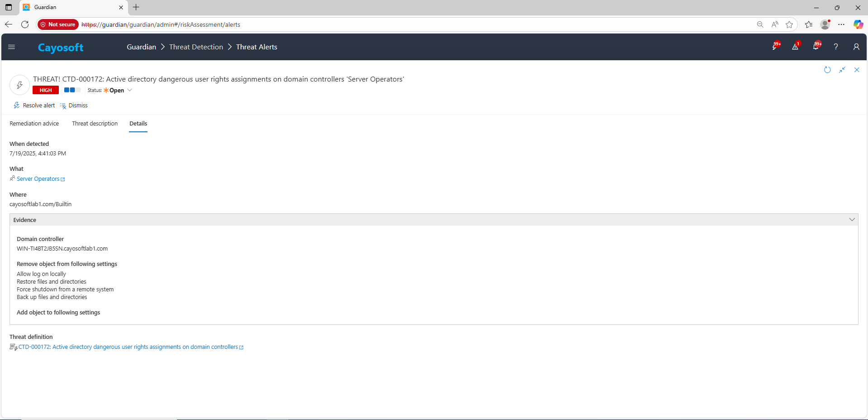
Task: Expand the Status Open dropdown
Action: 129,90
